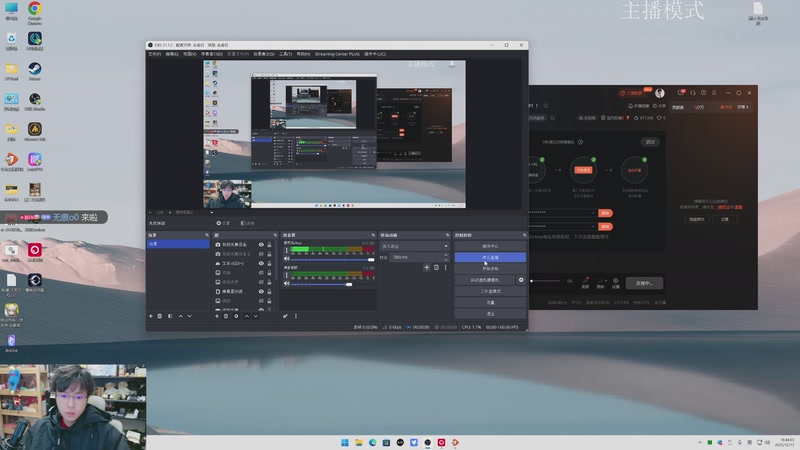Click the trash icon in scene transitions panel
The height and width of the screenshot is (450, 800).
click(x=436, y=267)
